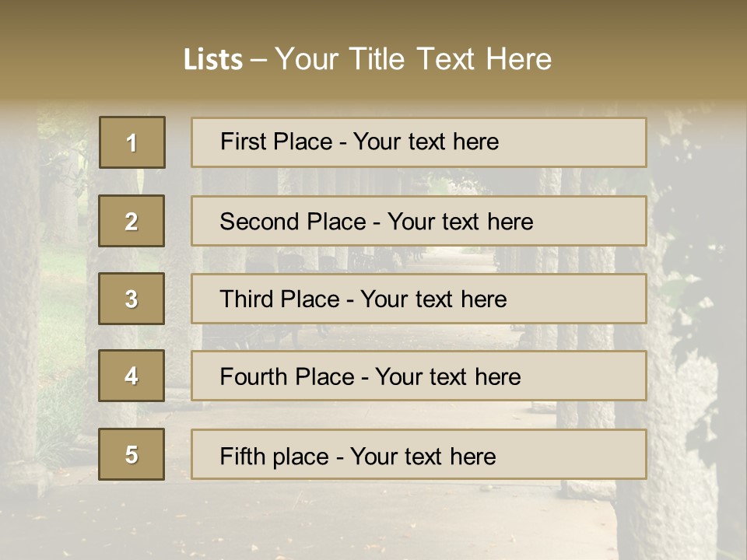The height and width of the screenshot is (560, 747).
Task: Click the number 1 box
Action: [x=132, y=142]
